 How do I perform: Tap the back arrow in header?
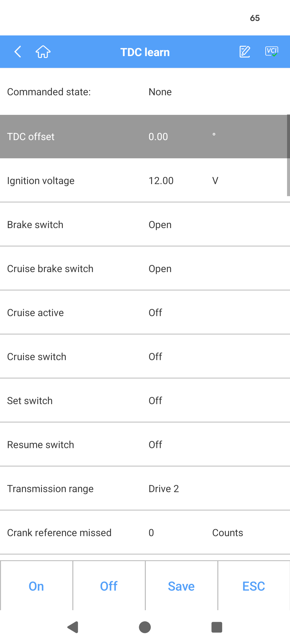coord(18,52)
